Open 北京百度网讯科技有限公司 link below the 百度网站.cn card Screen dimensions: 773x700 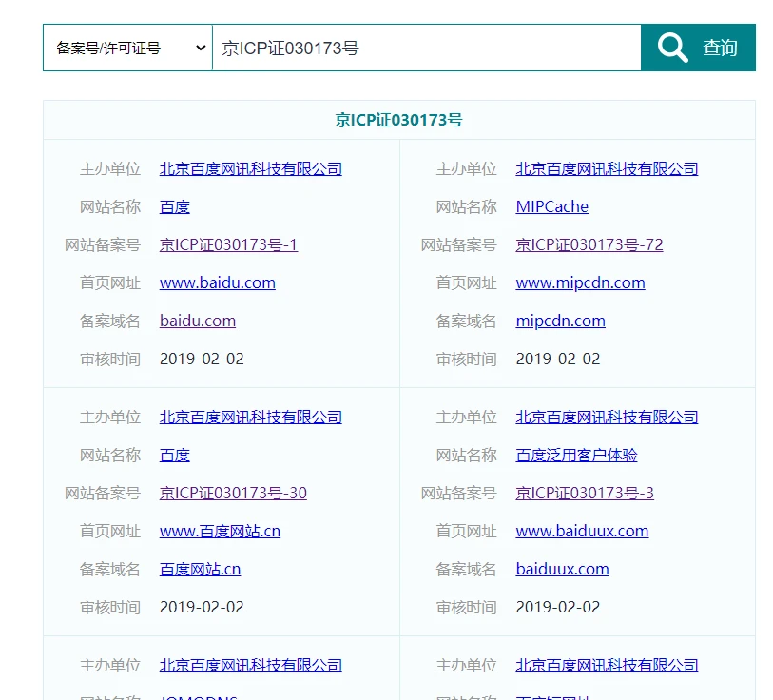point(251,665)
